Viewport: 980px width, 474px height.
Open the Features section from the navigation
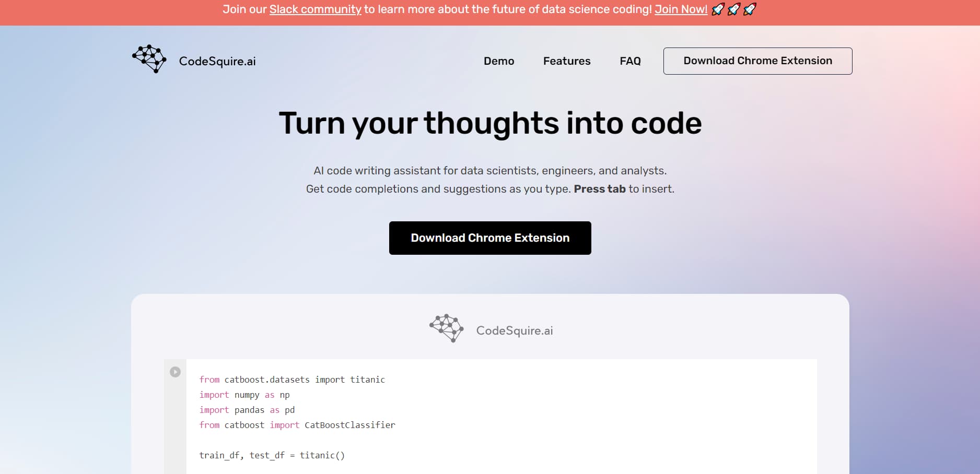pyautogui.click(x=567, y=61)
